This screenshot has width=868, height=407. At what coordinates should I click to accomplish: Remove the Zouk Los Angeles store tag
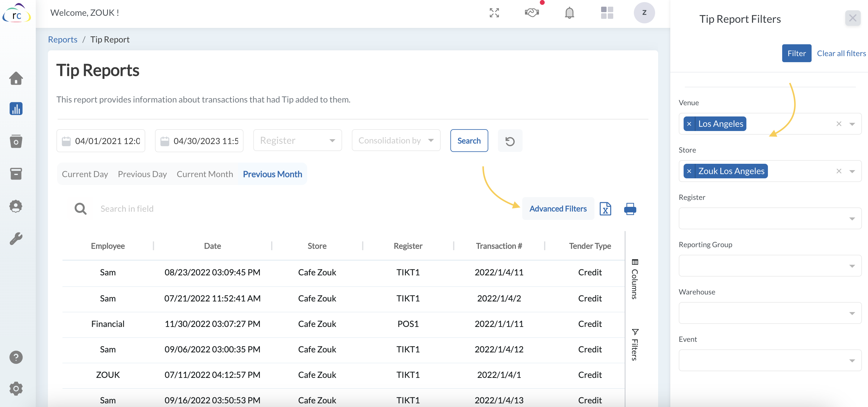(x=689, y=171)
